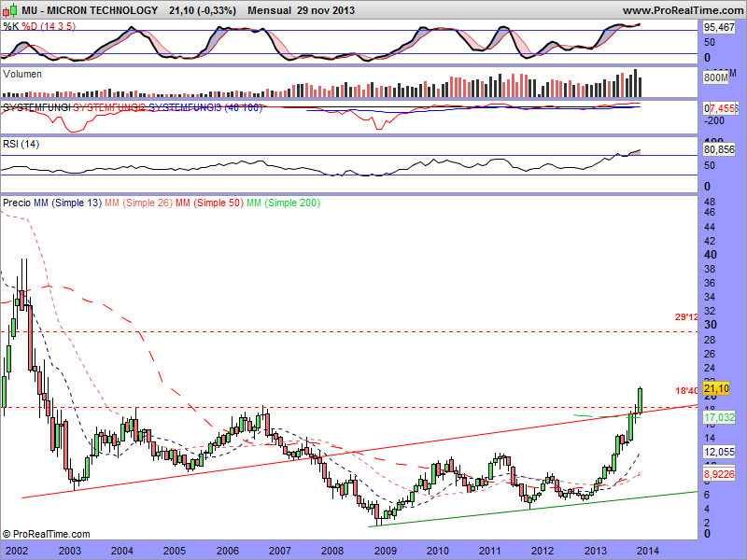
Task: Select the green 17,032 moving average tag
Action: coord(719,417)
